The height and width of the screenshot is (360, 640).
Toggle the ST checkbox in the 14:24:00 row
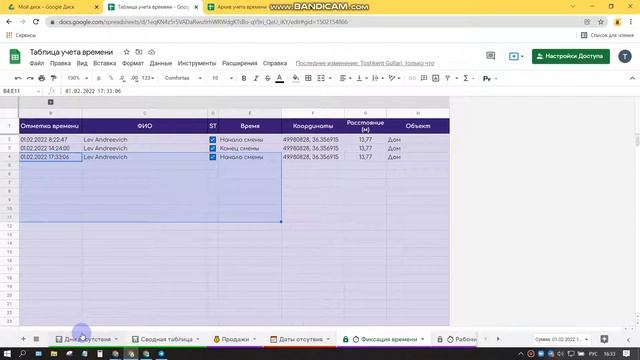[213, 148]
